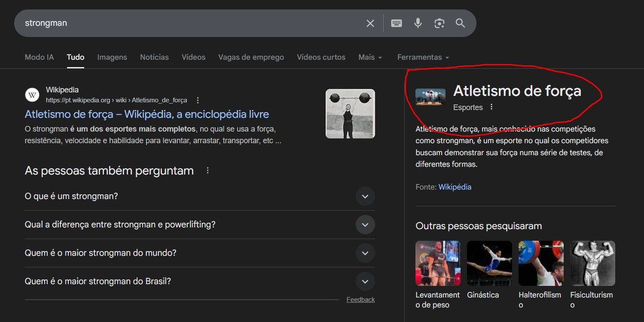The image size is (644, 322).
Task: Click the barbell lifter result thumbnail
Action: coord(350,114)
